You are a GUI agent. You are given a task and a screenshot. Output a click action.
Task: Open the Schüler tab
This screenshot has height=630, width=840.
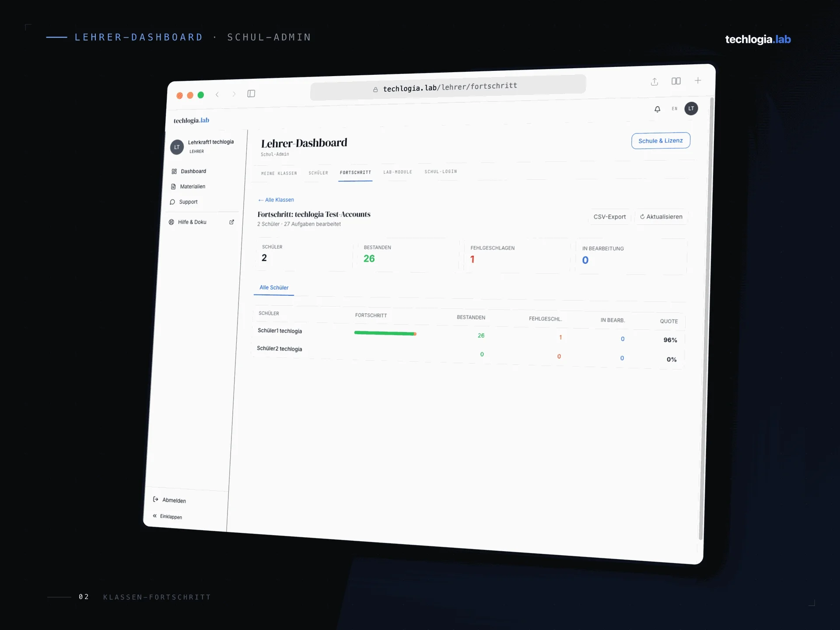(318, 173)
